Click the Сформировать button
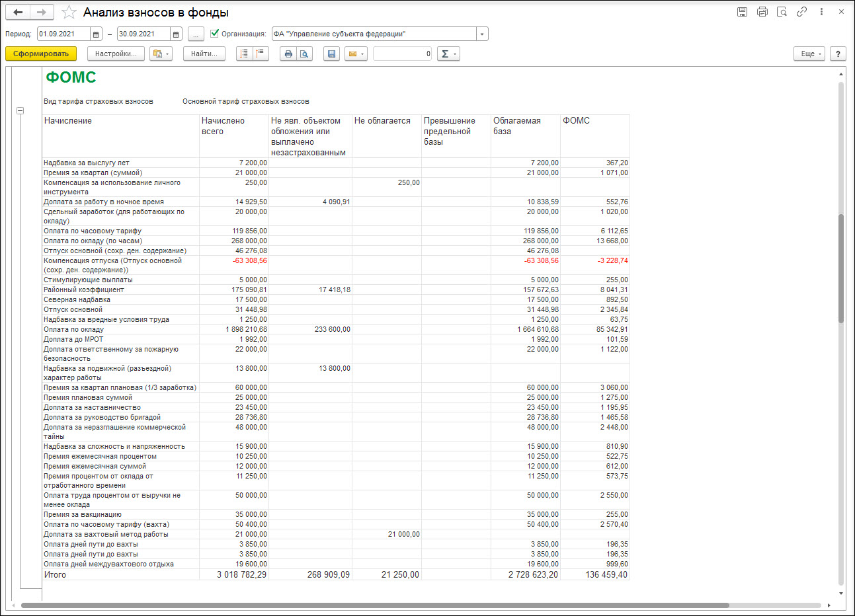This screenshot has width=855, height=616. [41, 54]
